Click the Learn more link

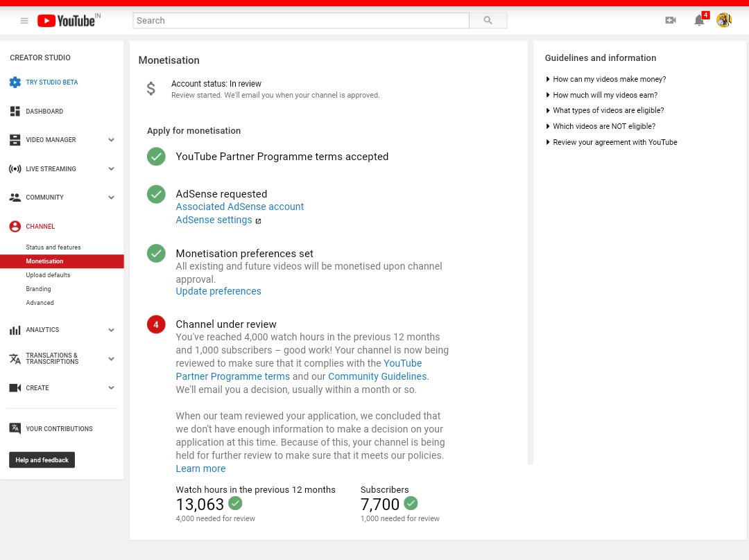[200, 469]
